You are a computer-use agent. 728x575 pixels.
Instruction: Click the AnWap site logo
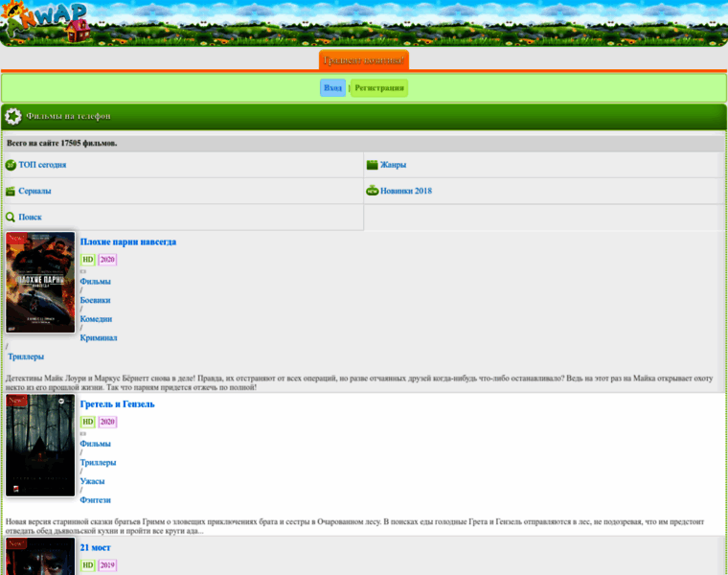(45, 21)
